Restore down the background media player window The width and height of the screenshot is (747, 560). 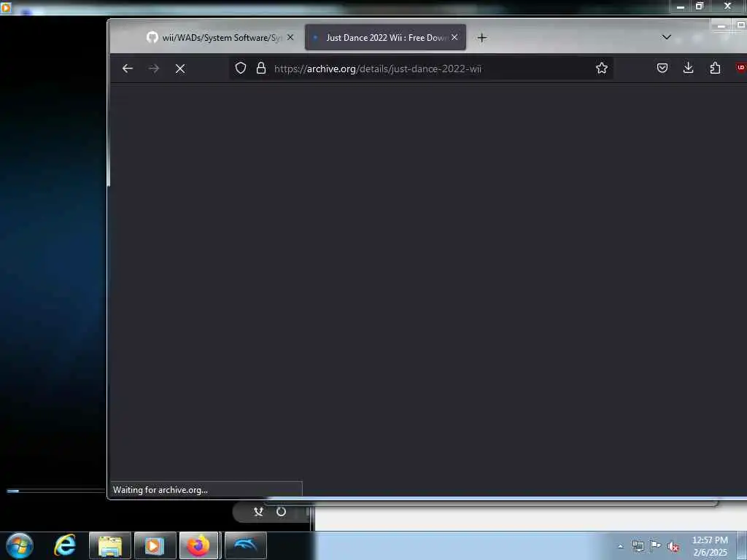click(x=699, y=6)
